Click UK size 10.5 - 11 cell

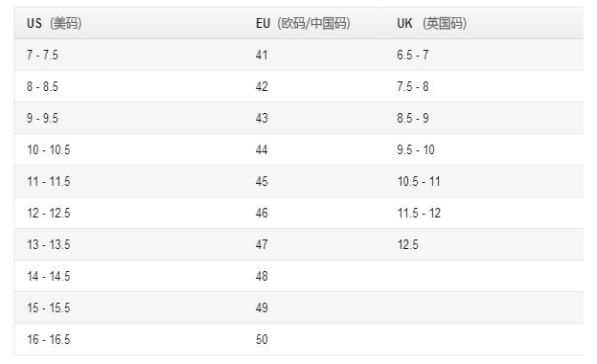[x=419, y=181]
